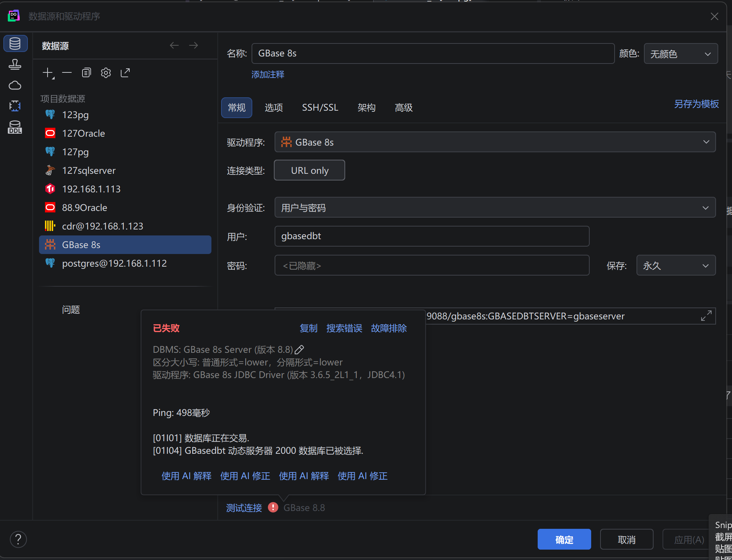This screenshot has width=732, height=560.
Task: Expand the URL field with arrows icon
Action: [706, 316]
